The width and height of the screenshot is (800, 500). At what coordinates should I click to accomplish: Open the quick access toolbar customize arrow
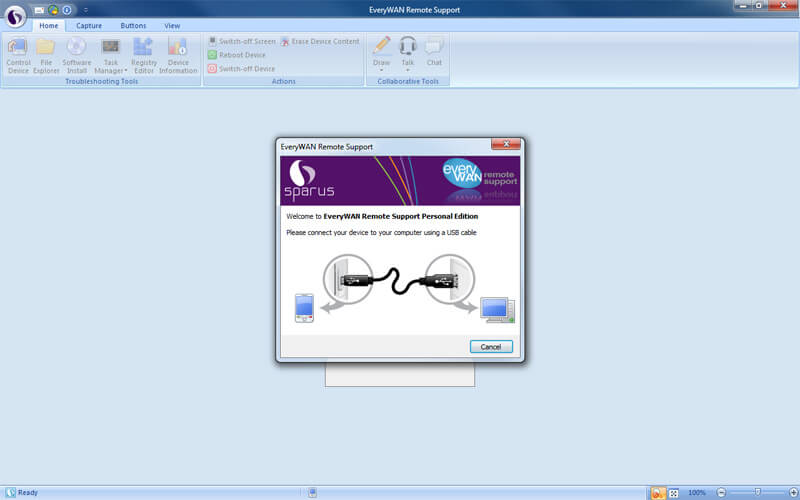click(86, 10)
